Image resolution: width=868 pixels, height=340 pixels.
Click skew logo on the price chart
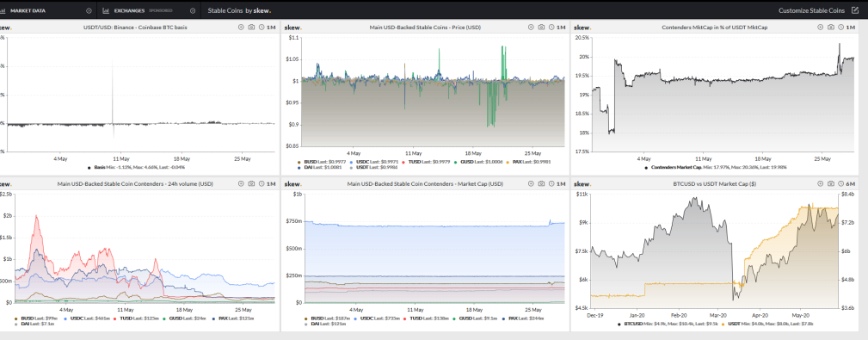pyautogui.click(x=292, y=28)
